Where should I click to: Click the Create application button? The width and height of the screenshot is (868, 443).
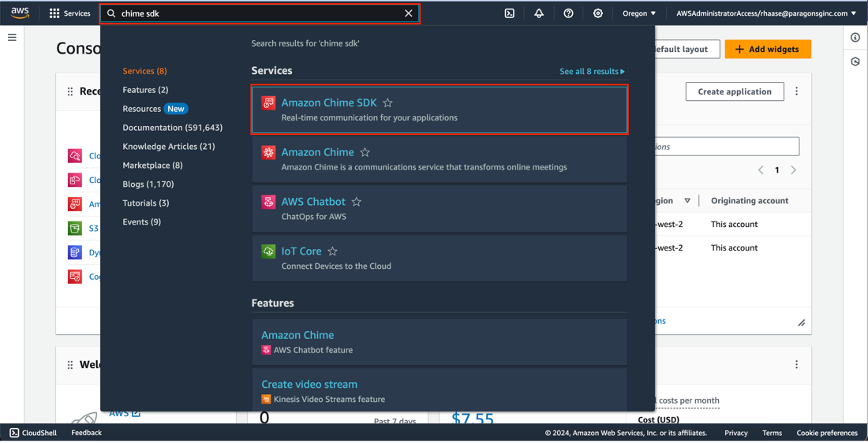[x=735, y=91]
